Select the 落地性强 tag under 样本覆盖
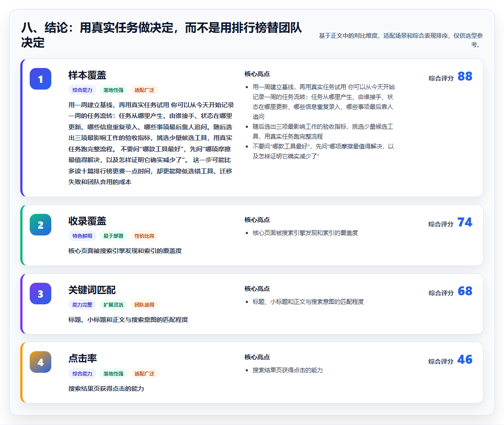The height and width of the screenshot is (425, 504). point(113,90)
